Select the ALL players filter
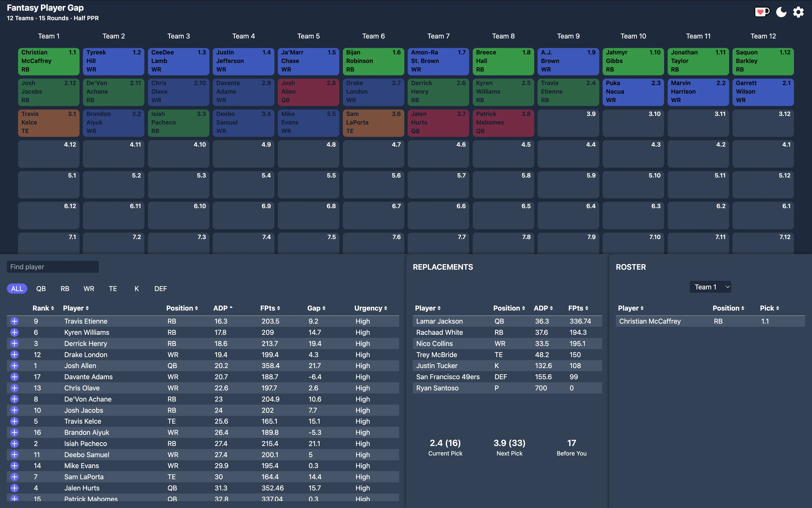Screen dimensions: 812x508 point(17,288)
